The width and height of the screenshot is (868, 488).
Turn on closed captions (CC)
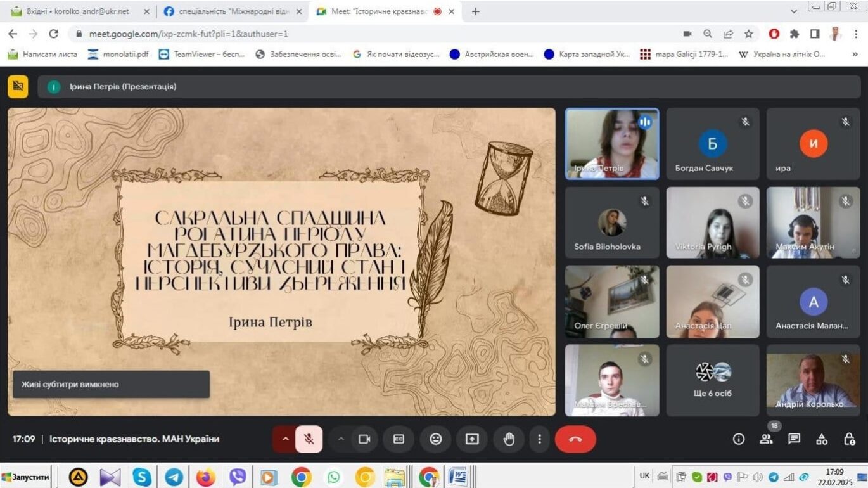point(399,439)
